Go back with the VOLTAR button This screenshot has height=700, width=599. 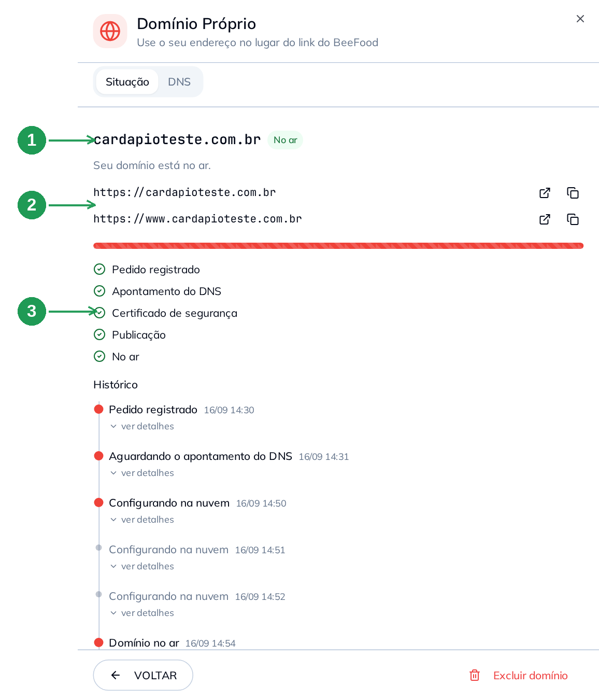point(143,675)
